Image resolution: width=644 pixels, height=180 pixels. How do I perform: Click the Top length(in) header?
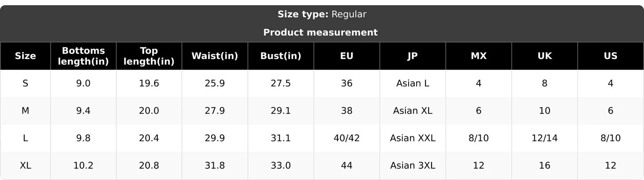pos(149,56)
